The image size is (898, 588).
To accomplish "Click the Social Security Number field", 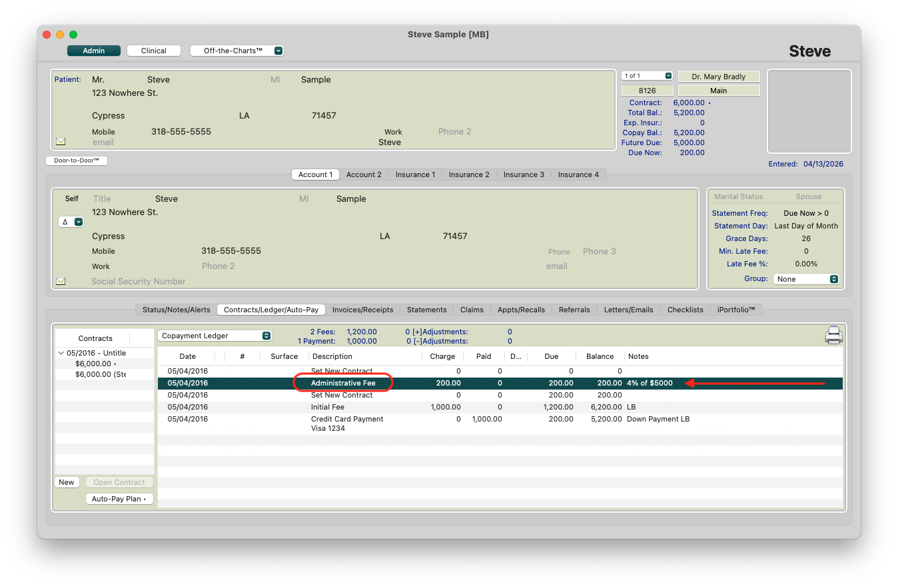I will 139,282.
